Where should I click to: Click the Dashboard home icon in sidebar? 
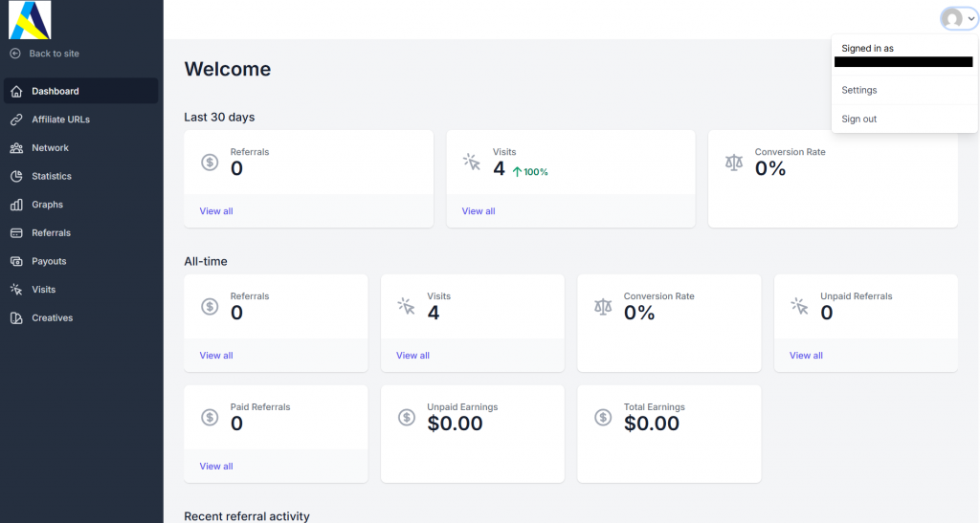[15, 92]
